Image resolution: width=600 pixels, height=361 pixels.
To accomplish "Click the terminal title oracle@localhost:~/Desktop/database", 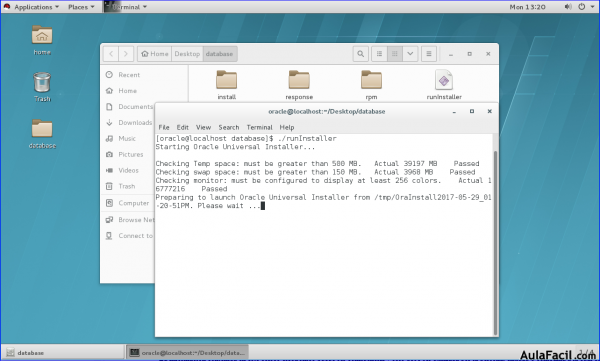I will [x=326, y=111].
